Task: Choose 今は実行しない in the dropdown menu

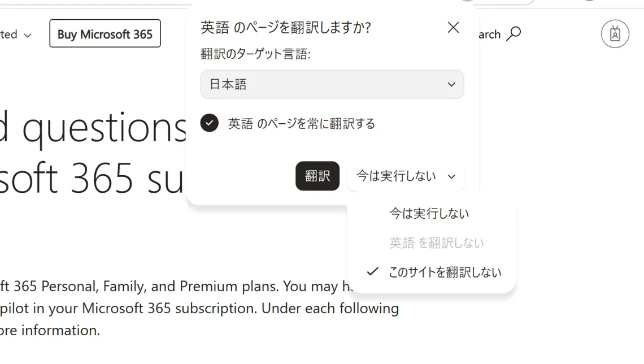Action: pyautogui.click(x=429, y=214)
